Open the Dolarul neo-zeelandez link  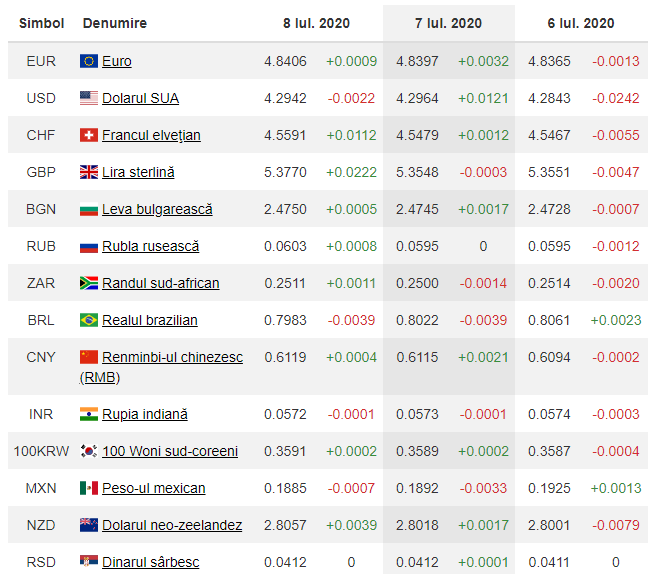172,525
